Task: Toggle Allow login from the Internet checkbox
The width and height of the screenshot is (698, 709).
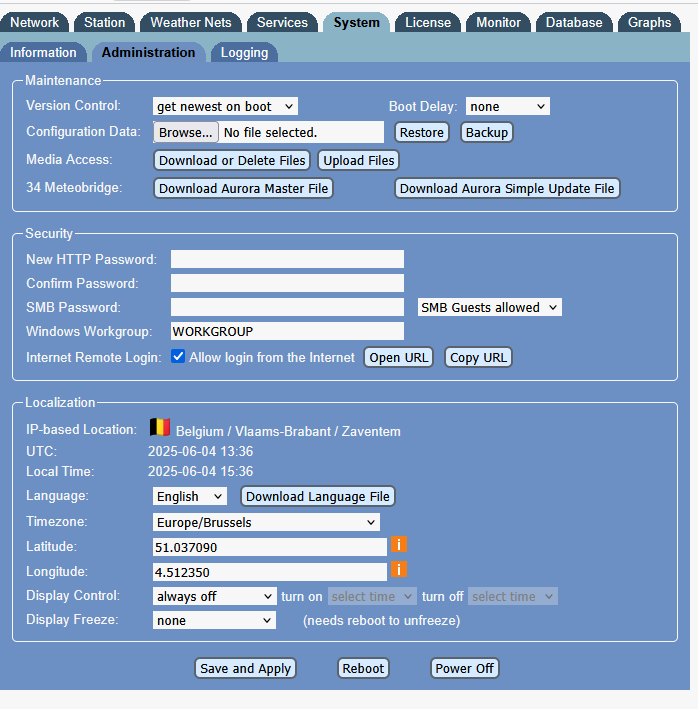Action: pos(178,357)
